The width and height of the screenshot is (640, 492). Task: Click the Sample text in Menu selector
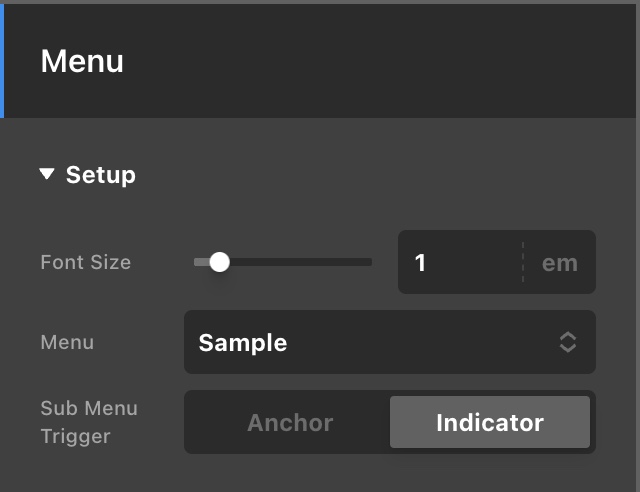243,342
